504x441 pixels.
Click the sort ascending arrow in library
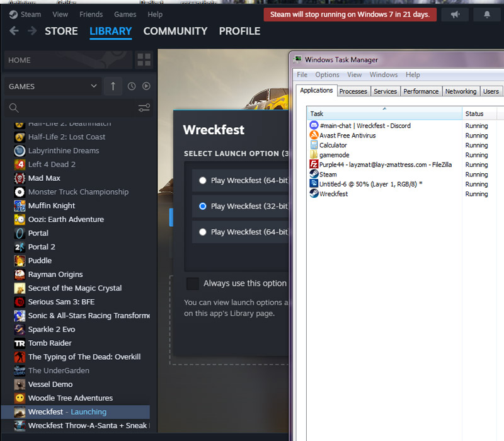[113, 86]
